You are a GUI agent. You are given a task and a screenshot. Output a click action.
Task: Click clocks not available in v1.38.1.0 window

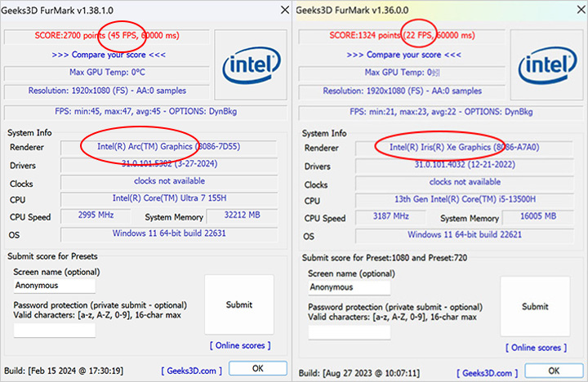pos(170,181)
